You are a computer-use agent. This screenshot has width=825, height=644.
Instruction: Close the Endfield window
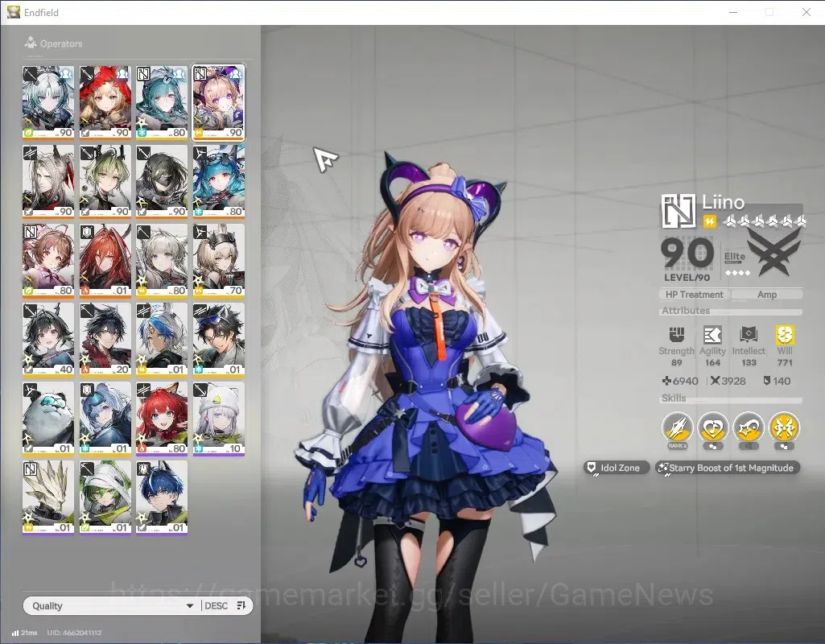click(806, 12)
